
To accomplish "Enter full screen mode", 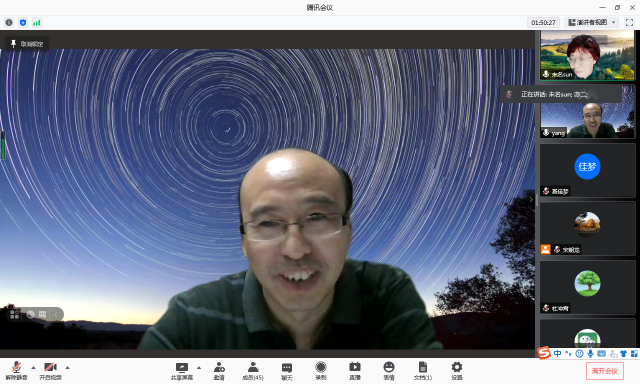I will coord(629,22).
